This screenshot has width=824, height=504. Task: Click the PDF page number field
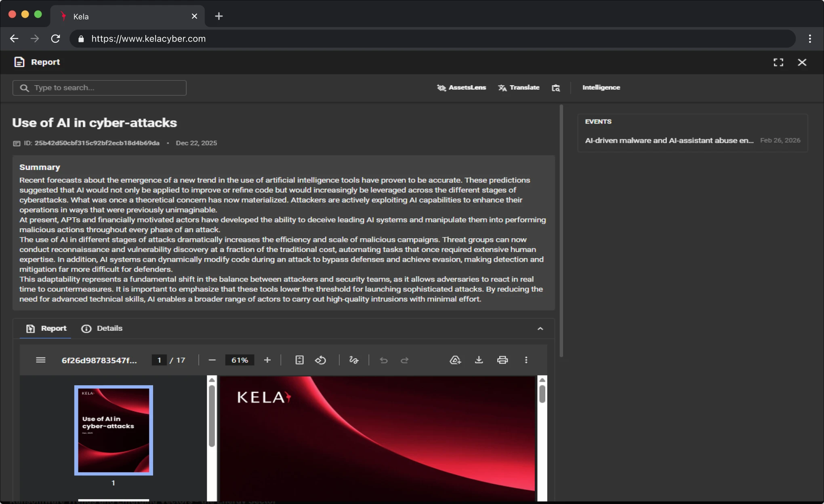(x=159, y=360)
